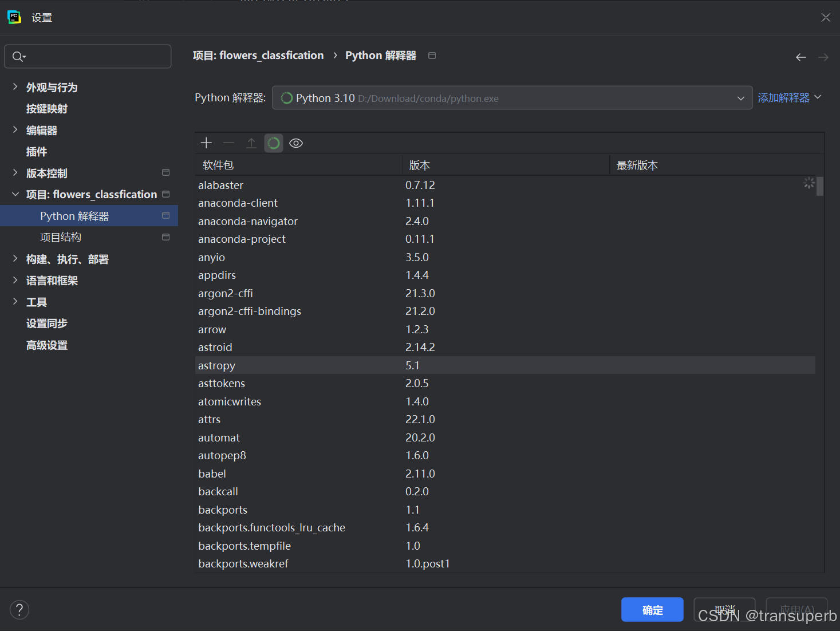Screen dimensions: 840x631
Task: Expand the 版本控制 section
Action: [x=15, y=172]
